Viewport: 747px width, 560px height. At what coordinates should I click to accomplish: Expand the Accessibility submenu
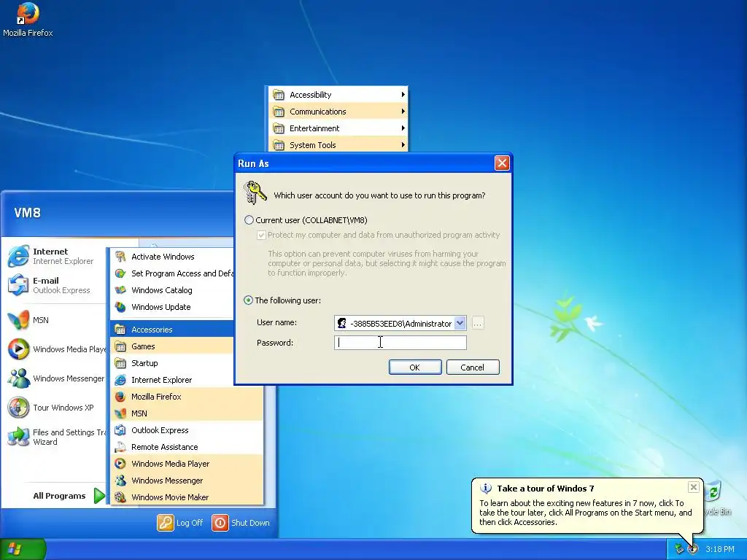click(x=337, y=95)
